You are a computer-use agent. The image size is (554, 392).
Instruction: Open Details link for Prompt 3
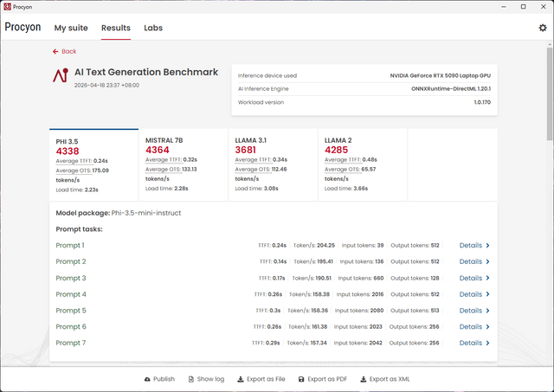[x=471, y=279]
